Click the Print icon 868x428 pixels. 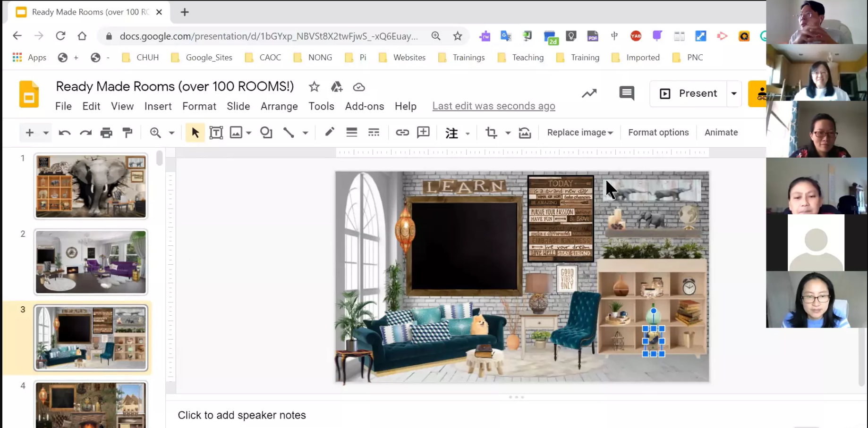106,133
